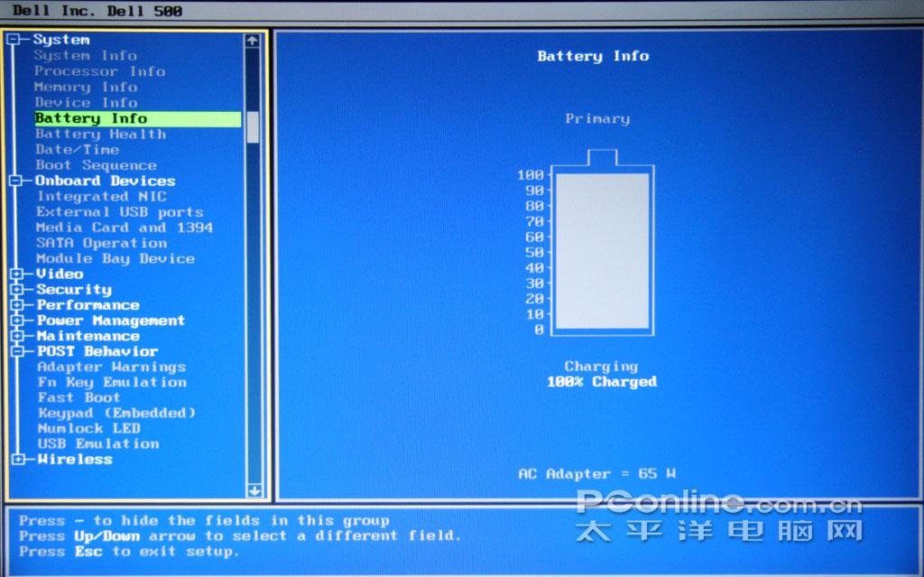Collapse the System tree group
Viewport: 924px width, 577px height.
(14, 40)
